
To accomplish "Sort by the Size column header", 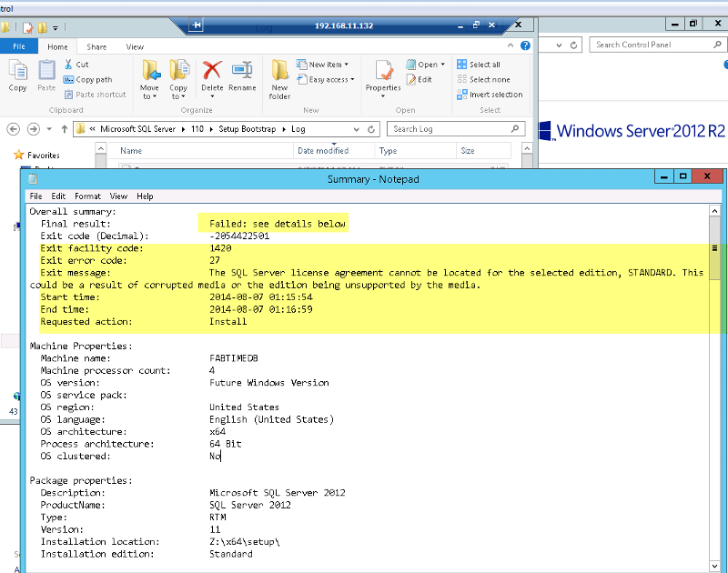I will click(x=483, y=151).
